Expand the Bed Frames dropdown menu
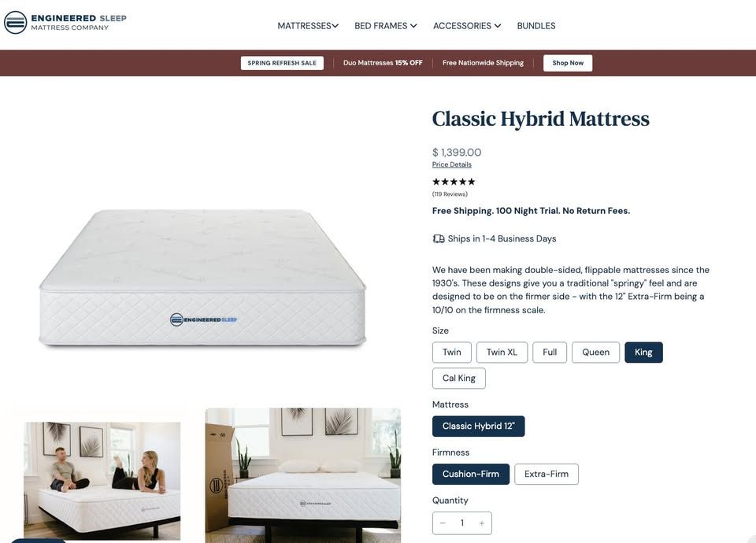This screenshot has height=543, width=756. click(x=386, y=26)
